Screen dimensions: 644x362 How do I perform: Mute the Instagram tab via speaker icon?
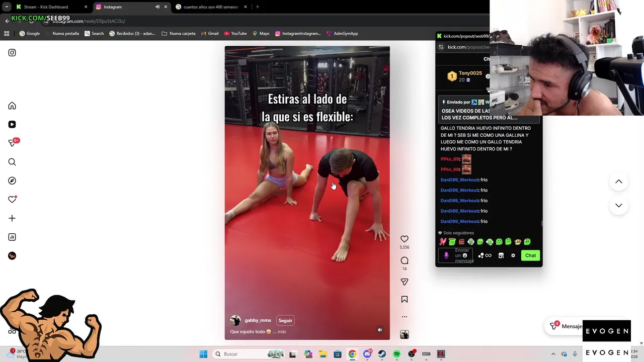coord(157,7)
